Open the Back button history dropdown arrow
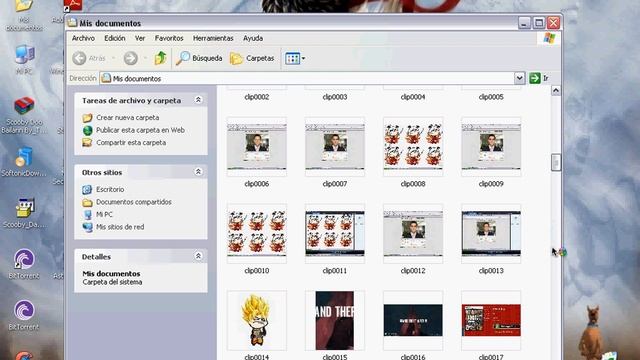 (x=113, y=58)
